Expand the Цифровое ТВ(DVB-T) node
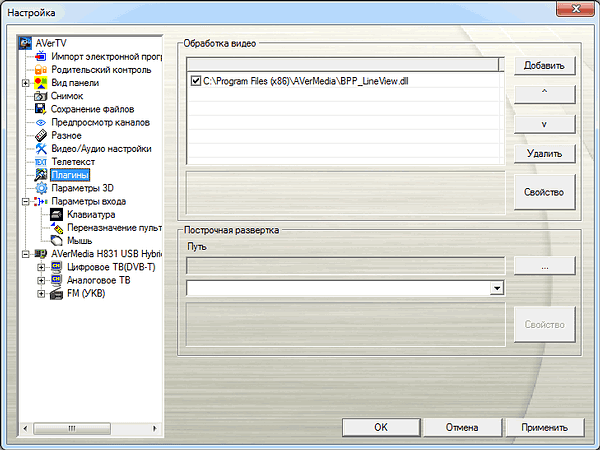The image size is (600, 450). click(41, 267)
